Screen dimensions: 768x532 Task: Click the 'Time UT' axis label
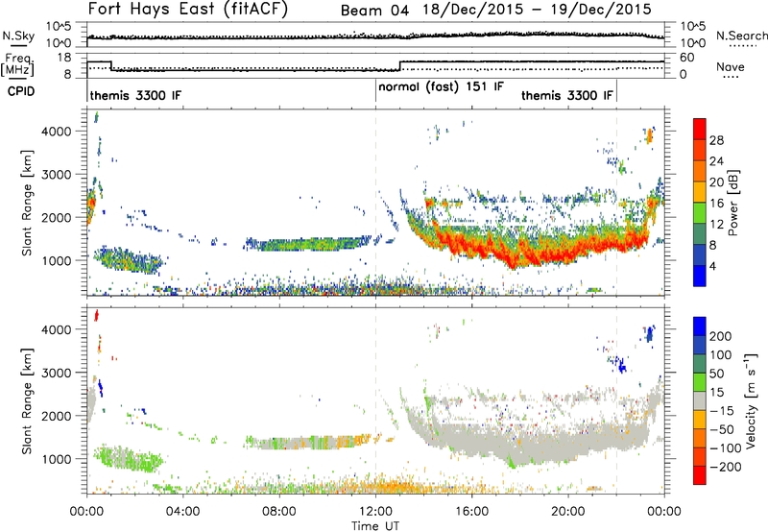375,526
